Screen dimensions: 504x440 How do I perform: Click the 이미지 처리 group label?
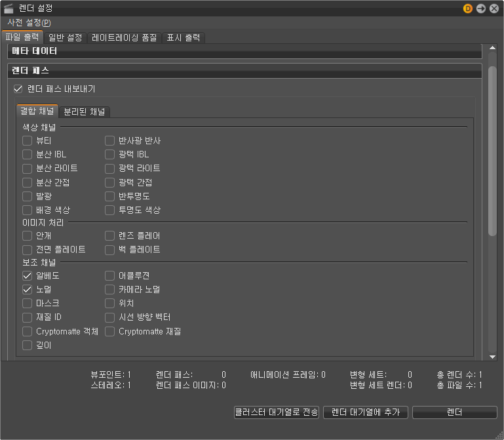click(43, 222)
